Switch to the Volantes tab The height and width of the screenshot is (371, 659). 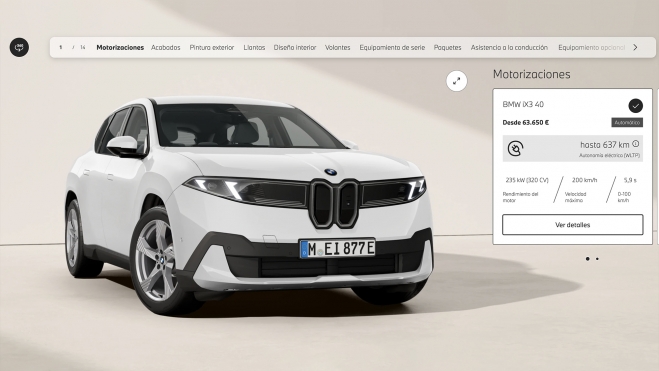coord(337,47)
